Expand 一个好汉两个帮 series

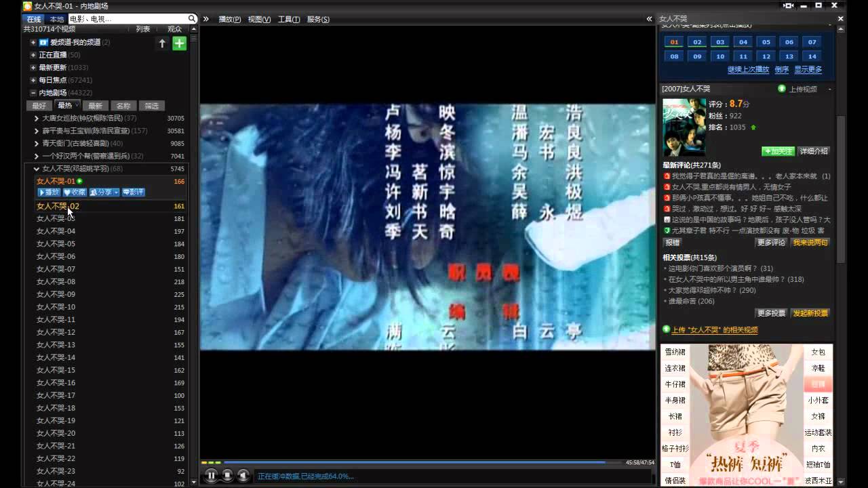tap(37, 156)
